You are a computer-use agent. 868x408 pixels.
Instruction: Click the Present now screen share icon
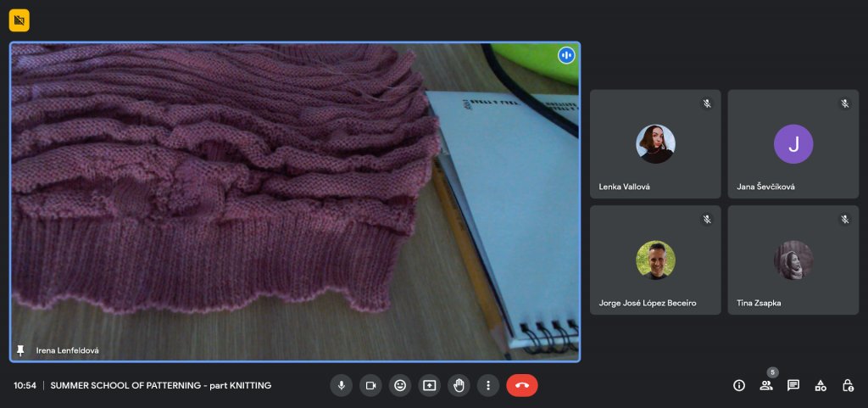[x=430, y=385]
